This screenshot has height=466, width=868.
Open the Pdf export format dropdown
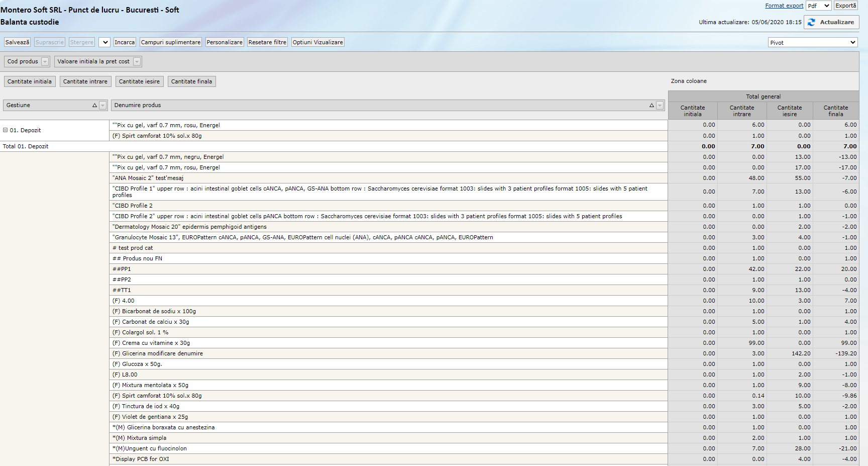coord(818,6)
